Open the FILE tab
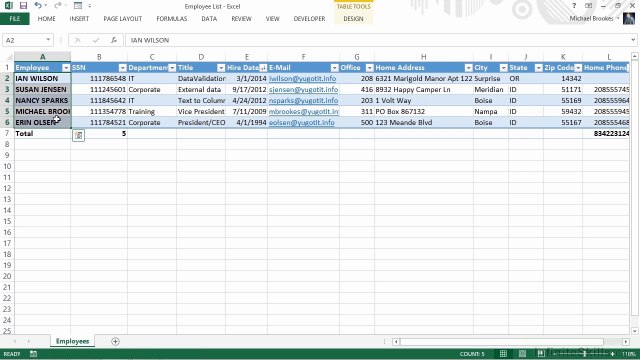Image resolution: width=640 pixels, height=360 pixels. coord(15,19)
